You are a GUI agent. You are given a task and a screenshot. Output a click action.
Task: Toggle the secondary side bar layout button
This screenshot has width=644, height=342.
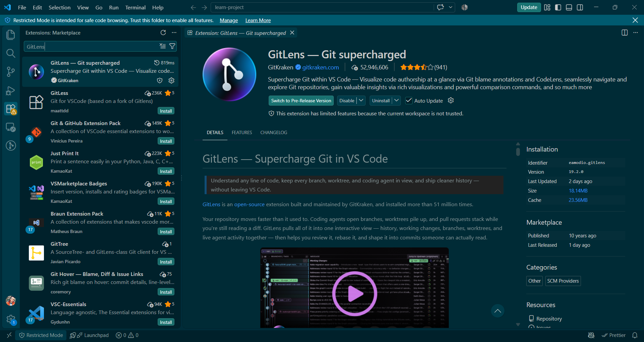click(580, 7)
